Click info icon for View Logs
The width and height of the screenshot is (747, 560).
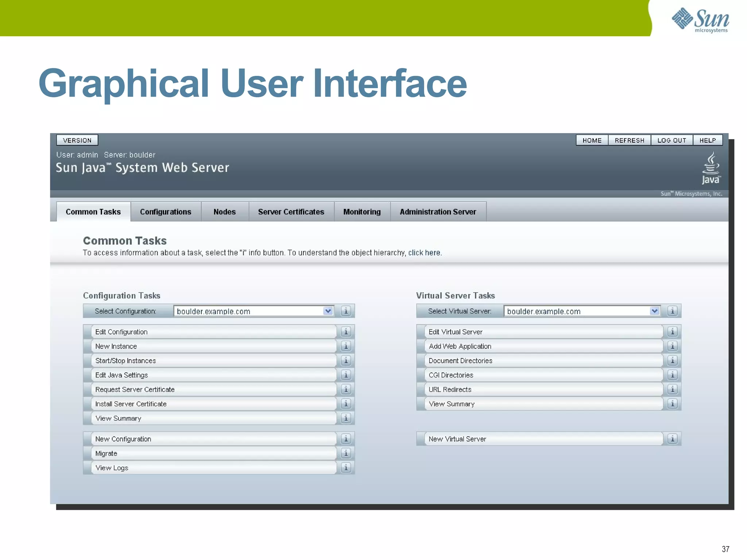346,467
